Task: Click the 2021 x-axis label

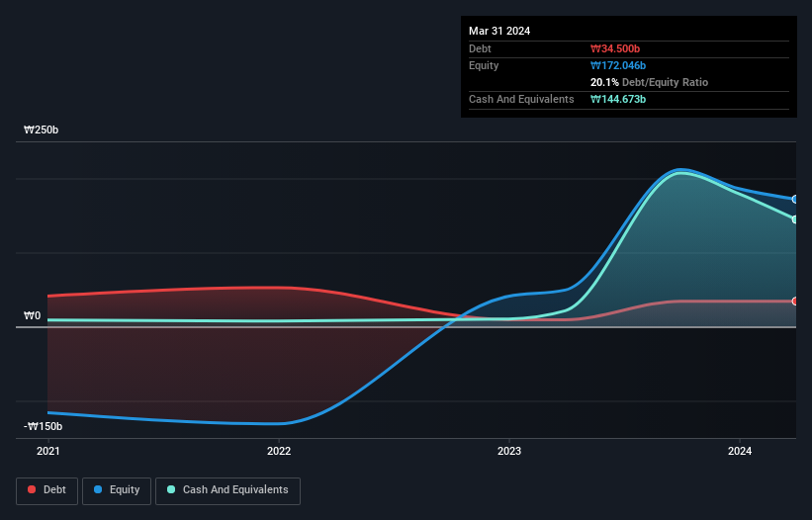Action: pyautogui.click(x=48, y=451)
